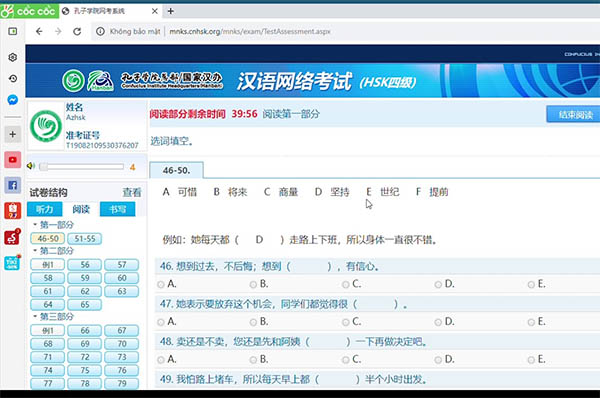This screenshot has width=600, height=398.
Task: Click word option C 商量
Action: coord(281,192)
